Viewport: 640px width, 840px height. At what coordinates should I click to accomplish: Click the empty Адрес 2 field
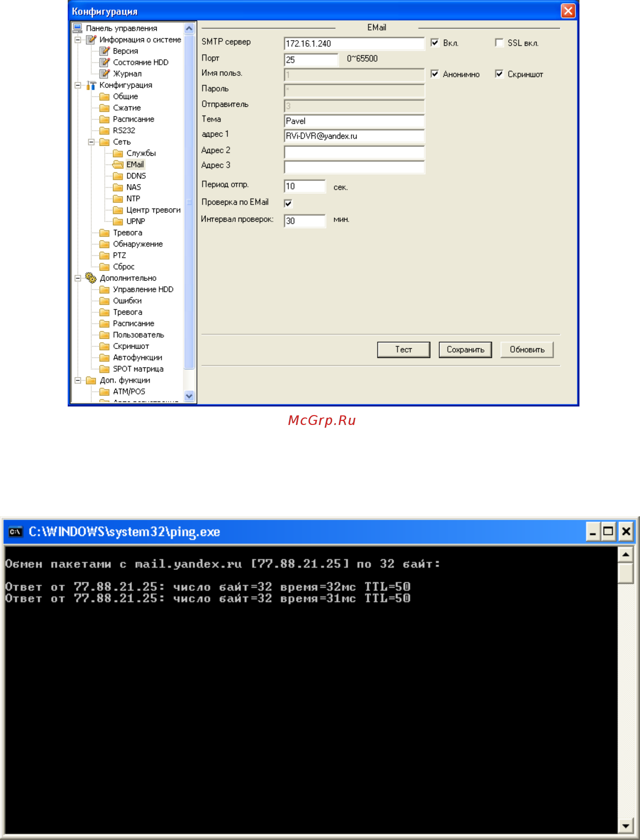354,152
